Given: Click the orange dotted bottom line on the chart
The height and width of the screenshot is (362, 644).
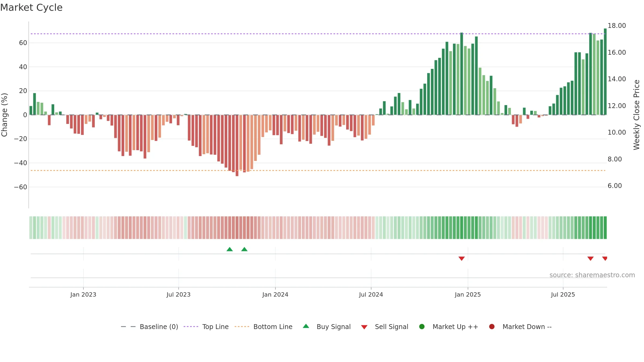Looking at the screenshot, I should 318,171.
